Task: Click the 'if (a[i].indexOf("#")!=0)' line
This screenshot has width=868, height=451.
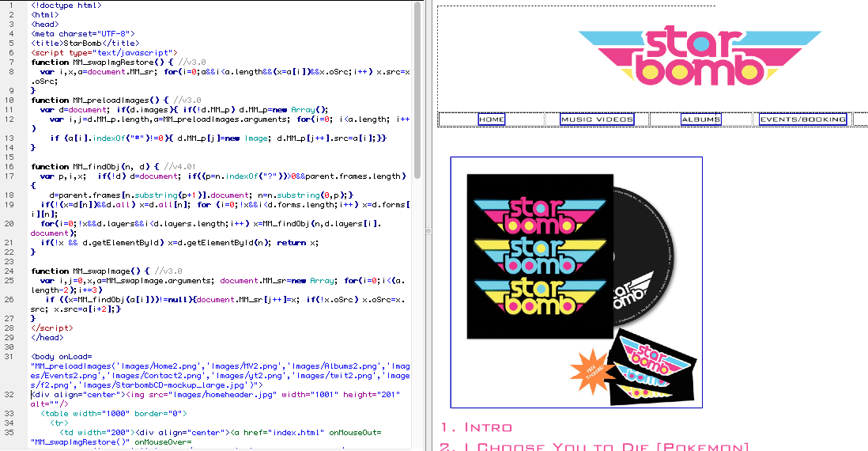Action: click(218, 138)
